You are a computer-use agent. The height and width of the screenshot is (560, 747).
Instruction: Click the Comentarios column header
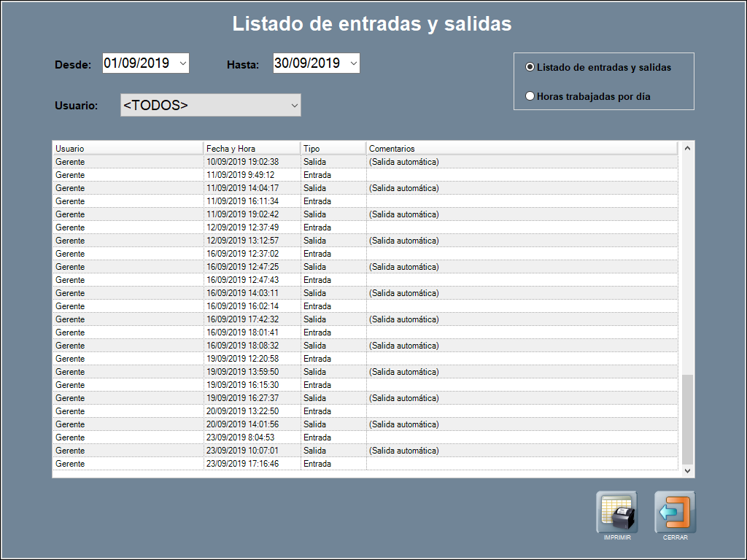coord(522,149)
